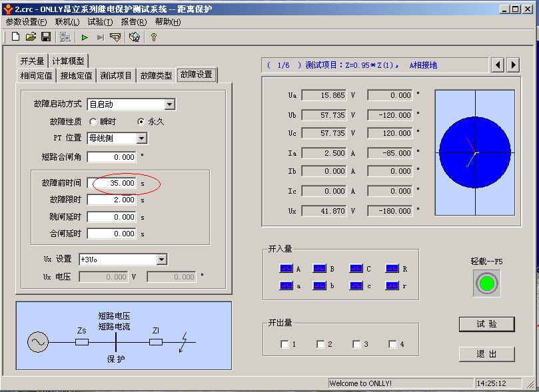The image size is (539, 392).
Task: Click the 退出 button
Action: click(486, 354)
